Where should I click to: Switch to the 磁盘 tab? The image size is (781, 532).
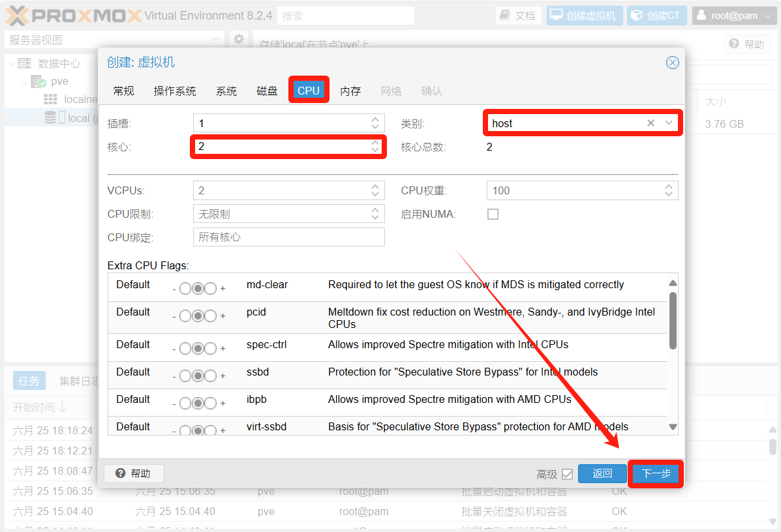point(267,91)
